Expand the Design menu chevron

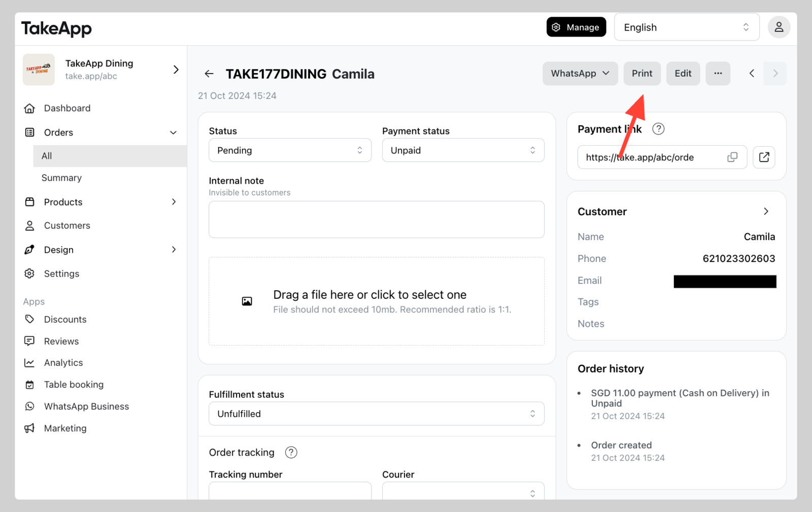tap(174, 250)
